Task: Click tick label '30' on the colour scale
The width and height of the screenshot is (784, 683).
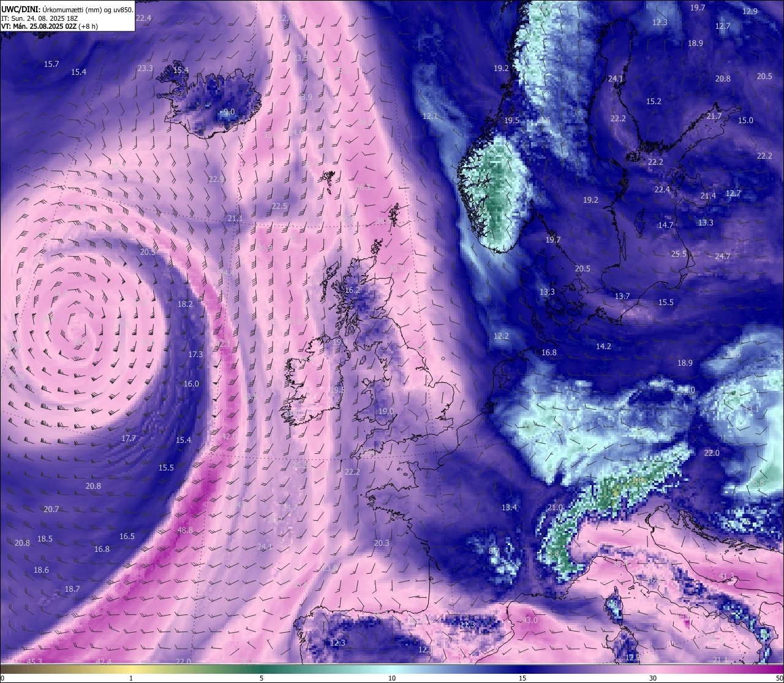Action: pos(653,678)
